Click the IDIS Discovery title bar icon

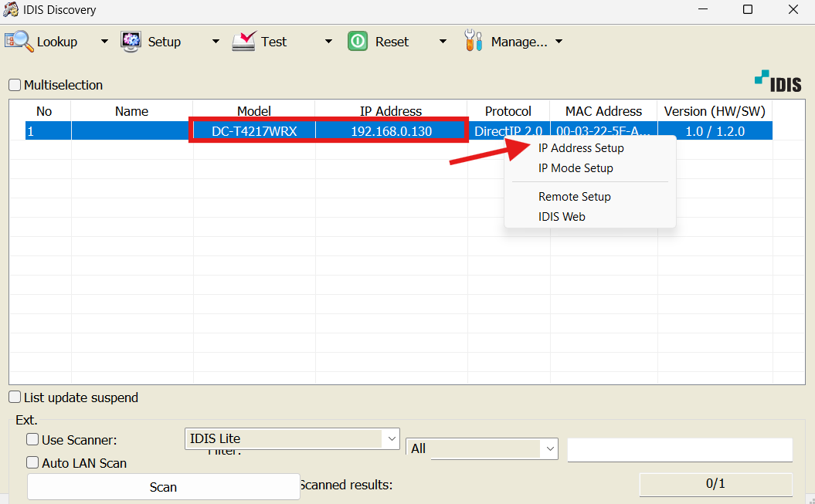click(x=10, y=9)
